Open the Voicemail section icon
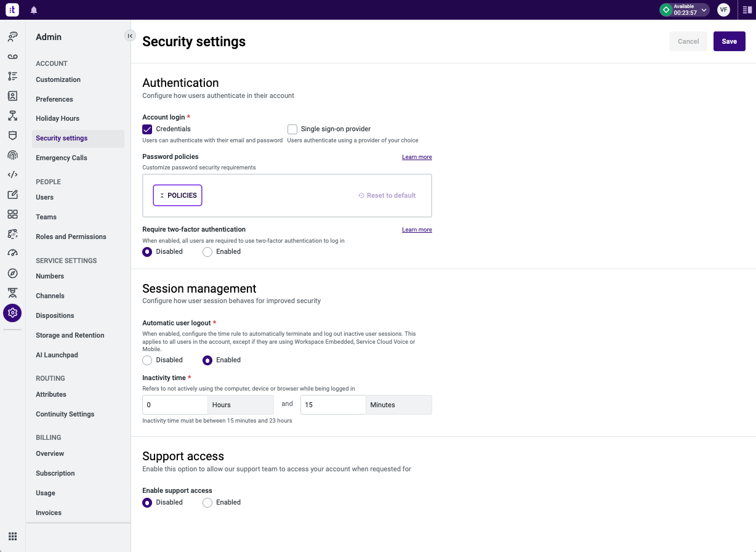Screen dimensions: 756x552 click(x=12, y=56)
